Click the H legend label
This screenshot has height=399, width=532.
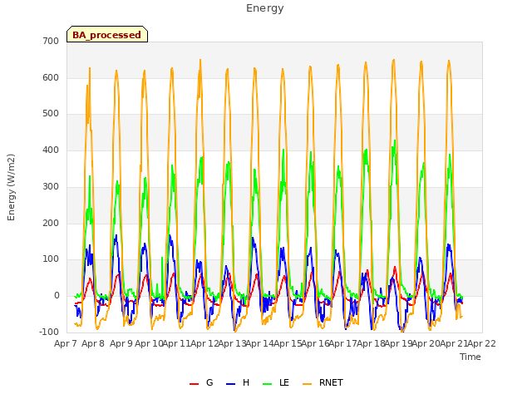point(246,382)
